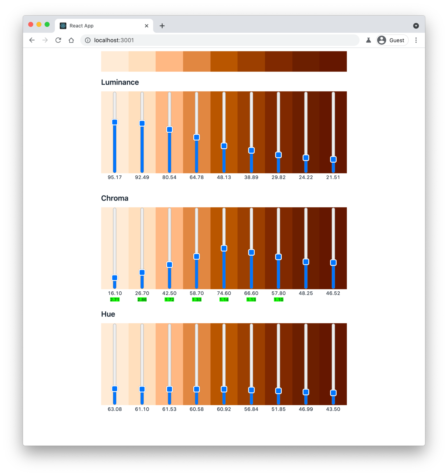This screenshot has height=476, width=448.
Task: Click the chroma value 74.60
Action: [x=224, y=293]
